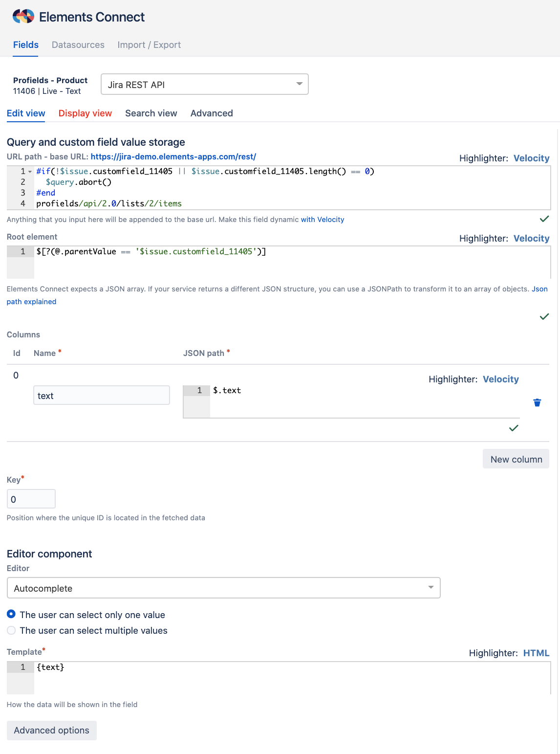Open the 'with Velocity' help link

point(323,220)
